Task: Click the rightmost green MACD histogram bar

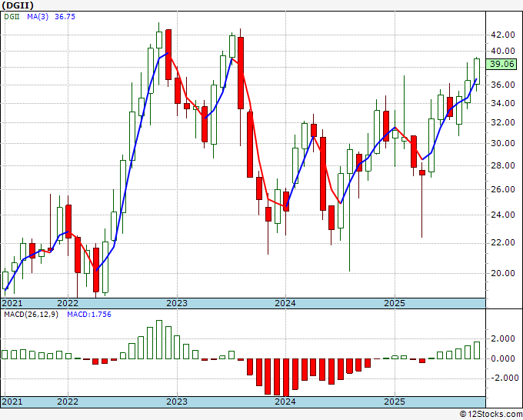Action: [477, 350]
